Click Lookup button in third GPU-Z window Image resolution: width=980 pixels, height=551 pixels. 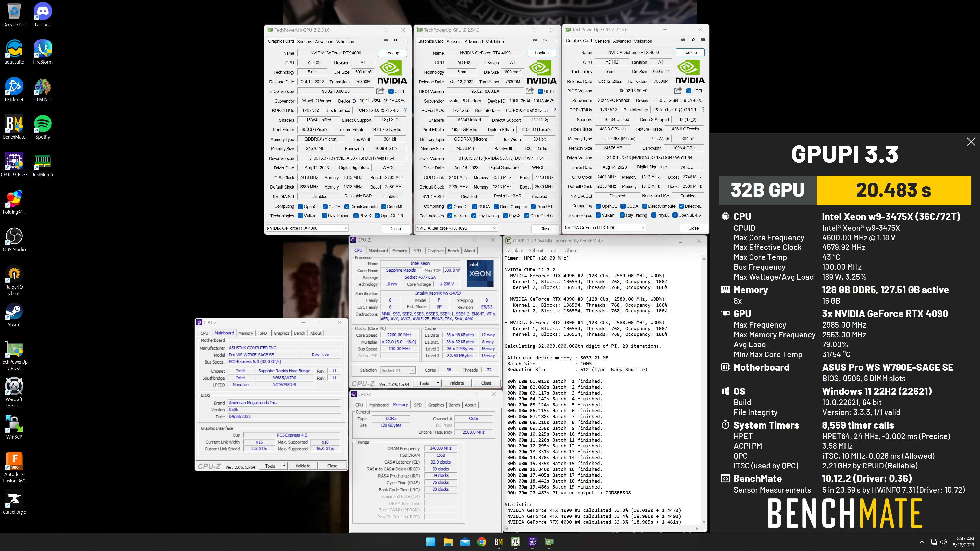(x=690, y=53)
